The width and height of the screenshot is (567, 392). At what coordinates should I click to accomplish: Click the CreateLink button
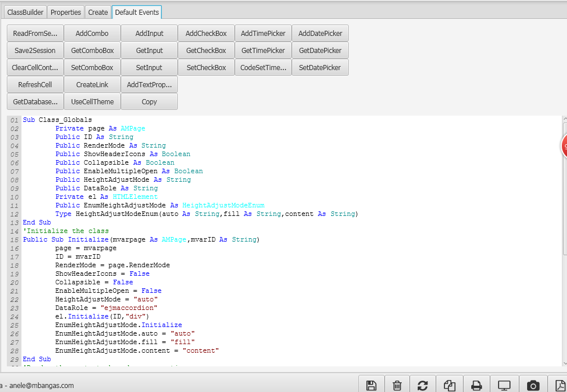coord(92,85)
